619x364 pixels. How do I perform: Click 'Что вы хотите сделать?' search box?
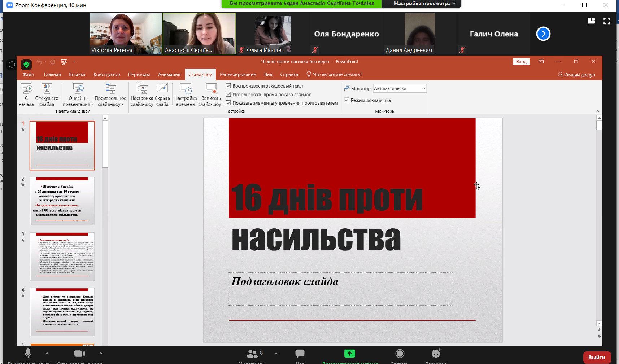click(334, 75)
